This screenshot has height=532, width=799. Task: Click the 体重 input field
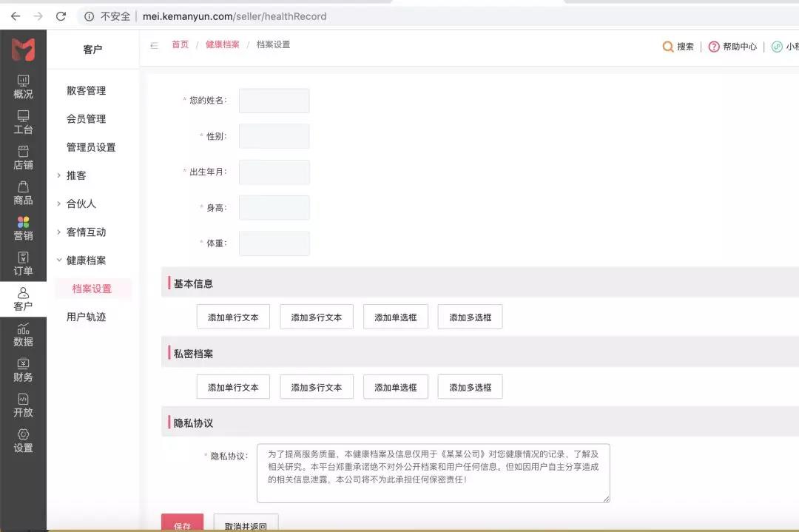tap(274, 243)
